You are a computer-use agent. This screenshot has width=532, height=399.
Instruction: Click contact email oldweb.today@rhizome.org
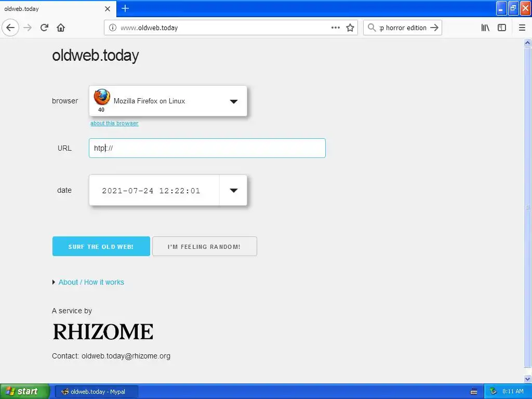point(126,356)
